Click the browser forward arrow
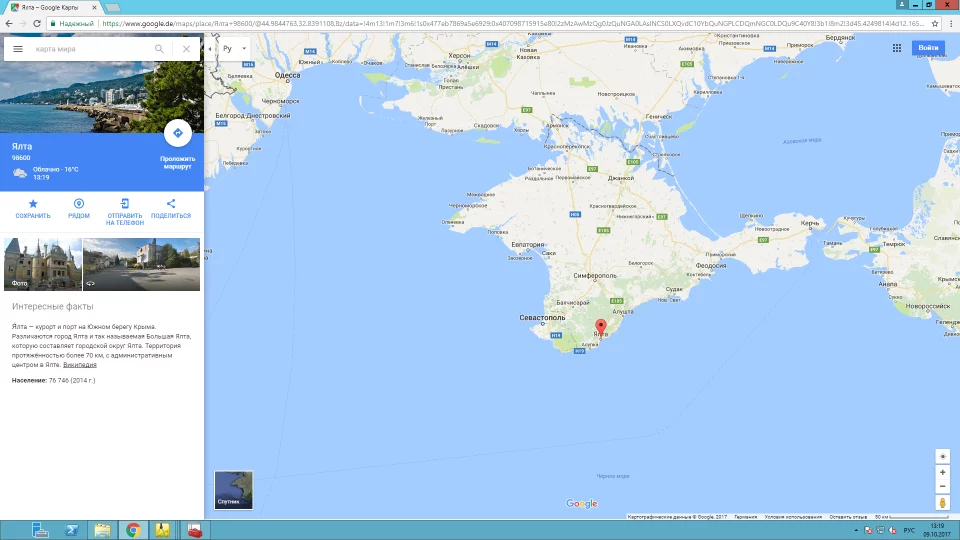This screenshot has height=540, width=960. [x=23, y=23]
